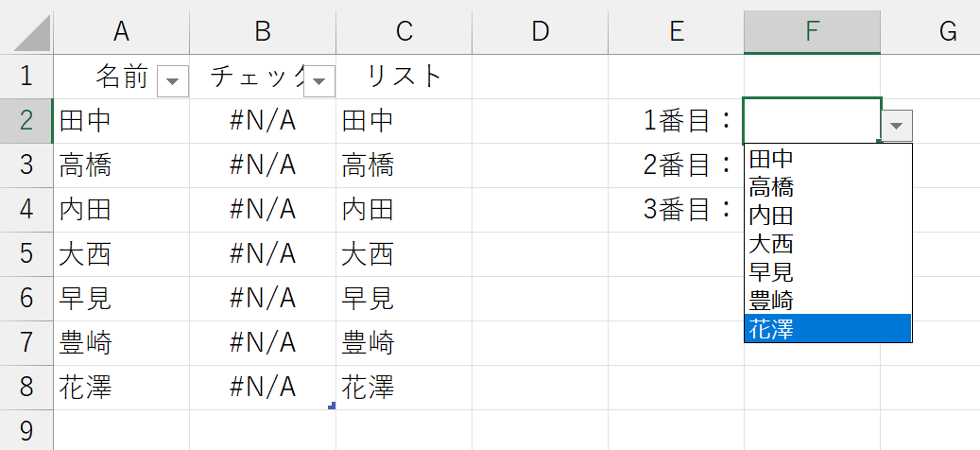
Task: Open the チェック column filter dropdown
Action: [x=319, y=81]
